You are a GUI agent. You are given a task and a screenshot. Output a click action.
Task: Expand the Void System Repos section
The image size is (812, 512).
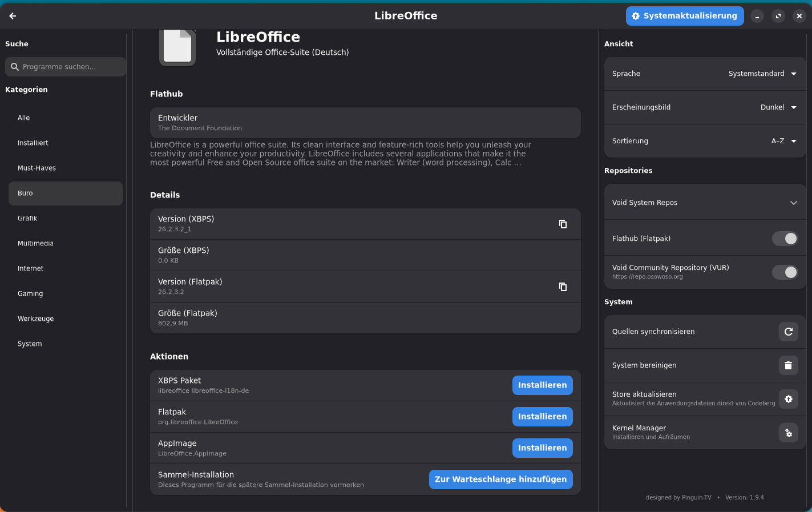pos(705,203)
